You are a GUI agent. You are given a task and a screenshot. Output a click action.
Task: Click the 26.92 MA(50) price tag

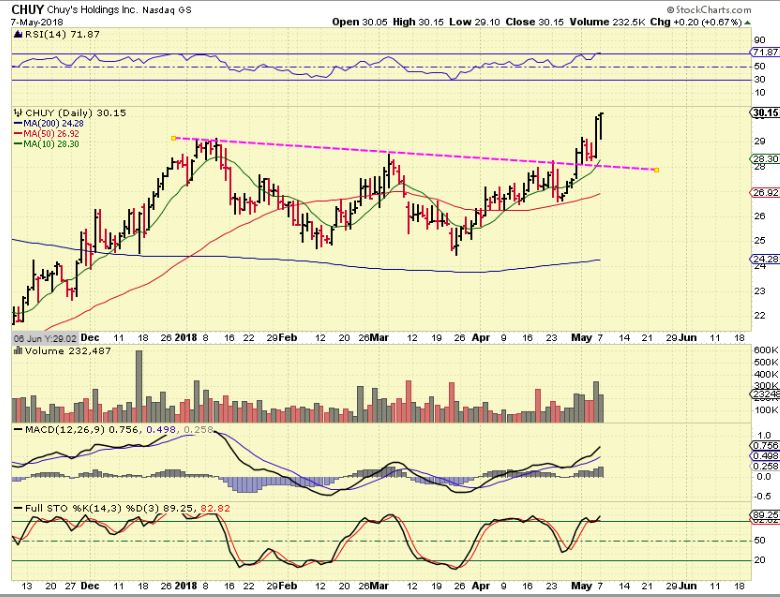coord(765,193)
